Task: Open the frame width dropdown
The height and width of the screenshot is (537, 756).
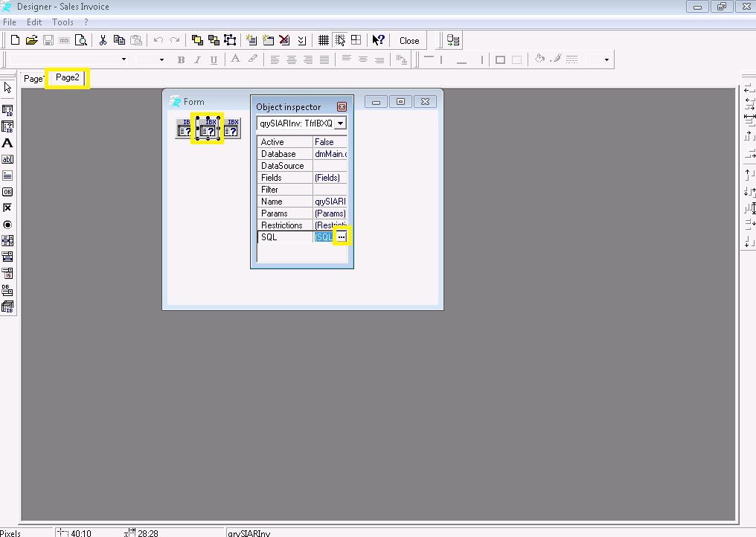Action: coord(606,60)
